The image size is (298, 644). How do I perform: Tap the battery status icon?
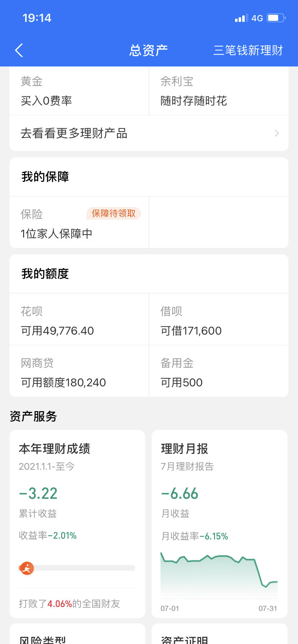tap(276, 18)
